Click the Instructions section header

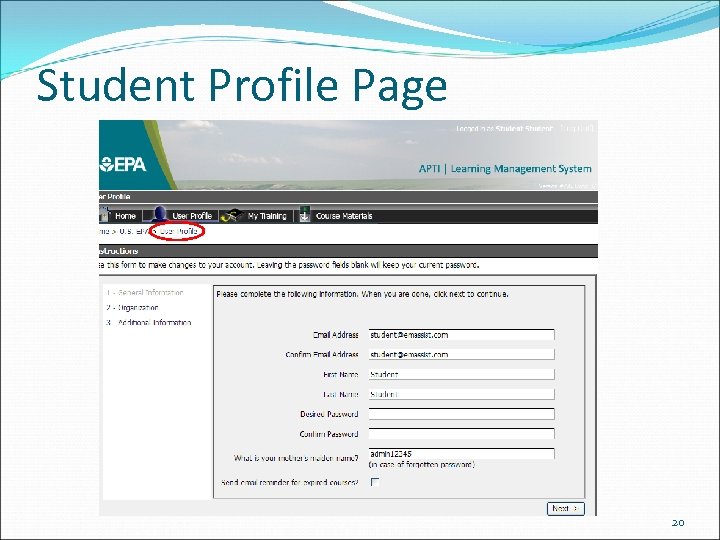coord(348,251)
